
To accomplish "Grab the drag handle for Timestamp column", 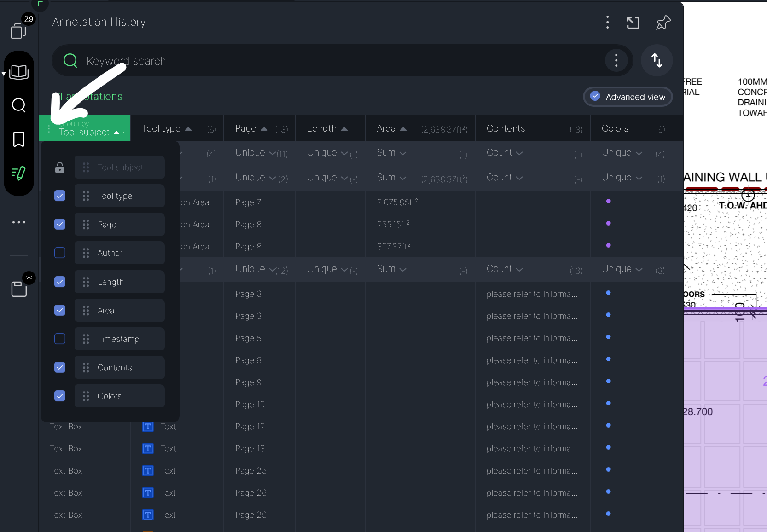I will [x=86, y=339].
